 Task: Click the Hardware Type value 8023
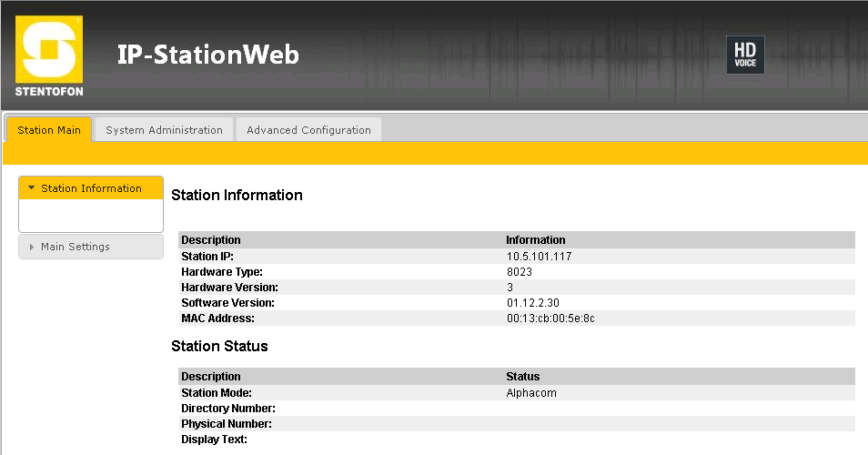point(519,272)
